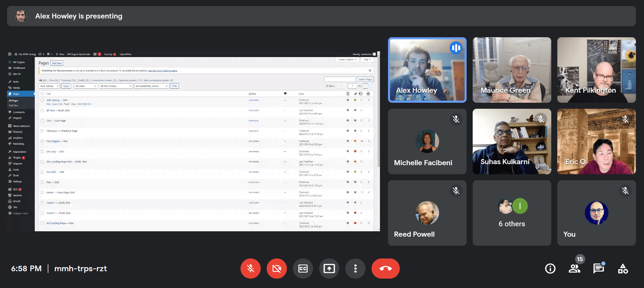Open the Media library in the sidebar
644x288 pixels.
click(x=16, y=88)
